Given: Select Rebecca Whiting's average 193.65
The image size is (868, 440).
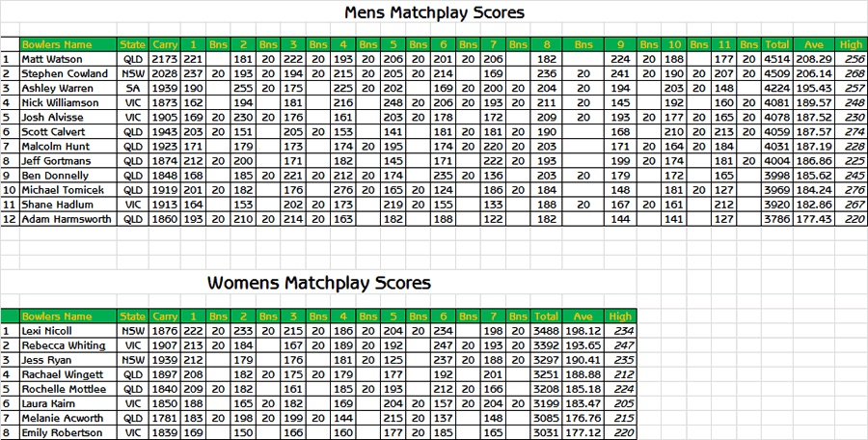Looking at the screenshot, I should pyautogui.click(x=583, y=345).
